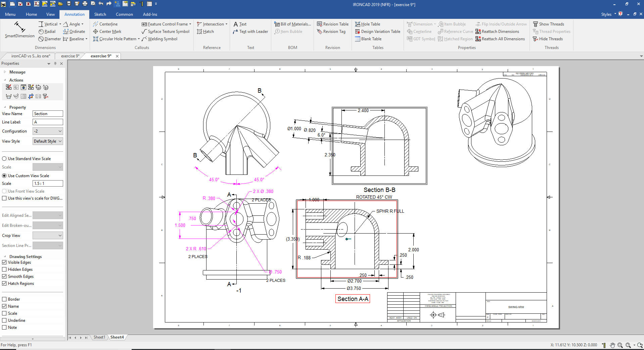Click Reattach All Dimensions
Image resolution: width=644 pixels, height=350 pixels.
pyautogui.click(x=500, y=39)
